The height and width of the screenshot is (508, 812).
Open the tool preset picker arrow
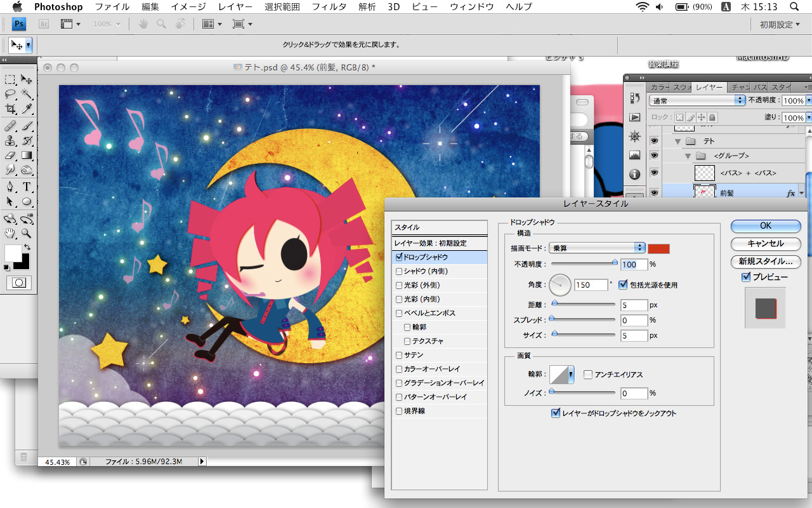pyautogui.click(x=29, y=45)
